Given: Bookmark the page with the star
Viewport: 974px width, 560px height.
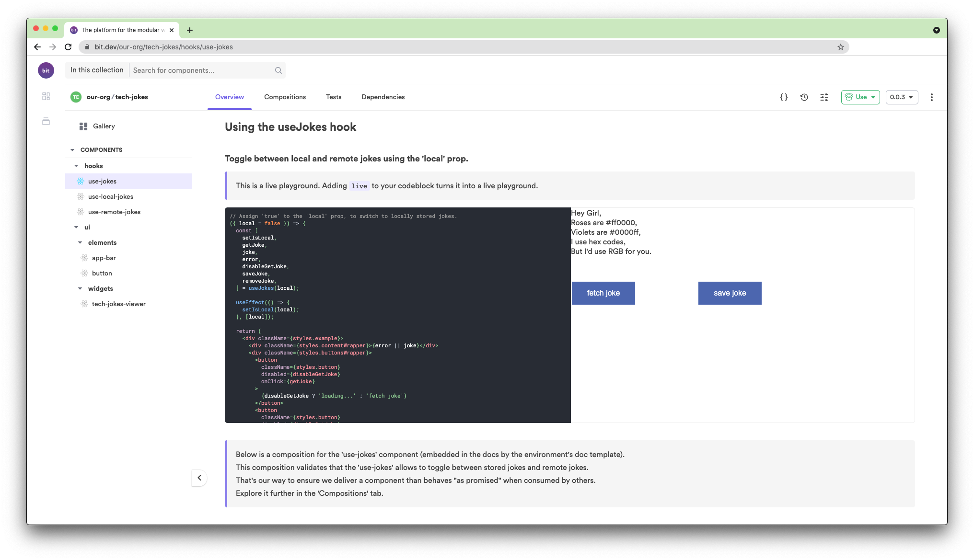Looking at the screenshot, I should point(840,47).
